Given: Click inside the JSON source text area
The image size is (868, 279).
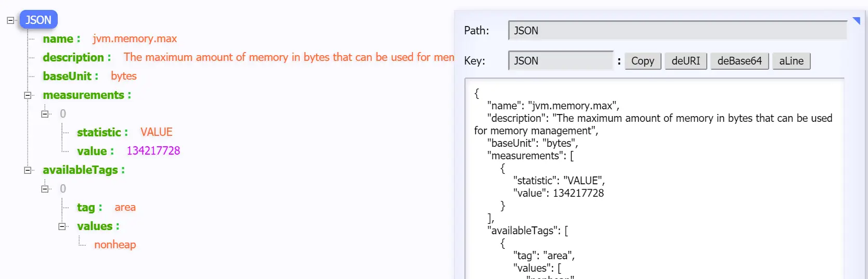Looking at the screenshot, I should click(x=654, y=179).
